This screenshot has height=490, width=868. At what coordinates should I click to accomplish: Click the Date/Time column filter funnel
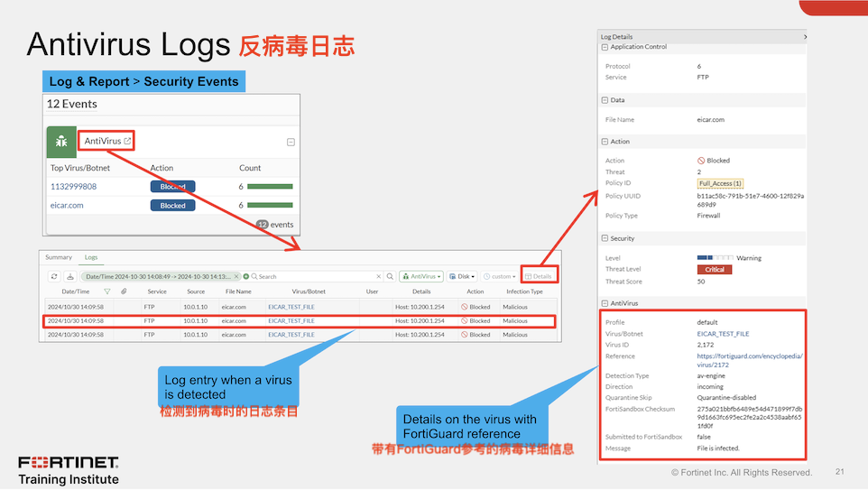click(x=107, y=291)
